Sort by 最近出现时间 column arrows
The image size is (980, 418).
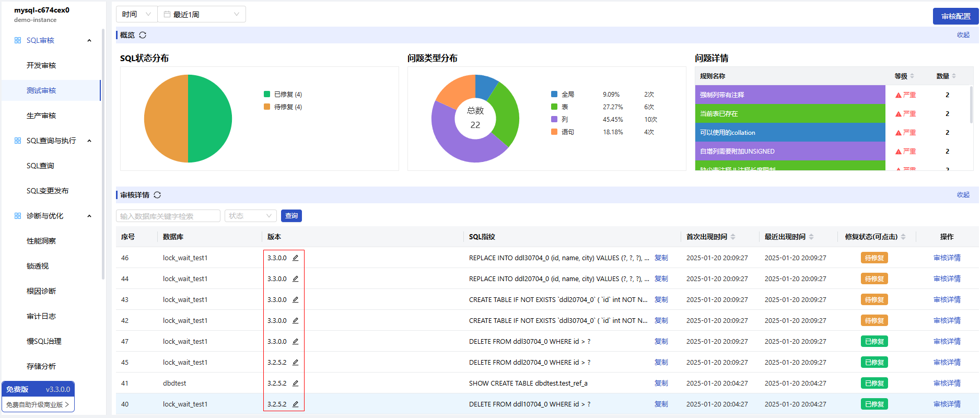pyautogui.click(x=811, y=237)
